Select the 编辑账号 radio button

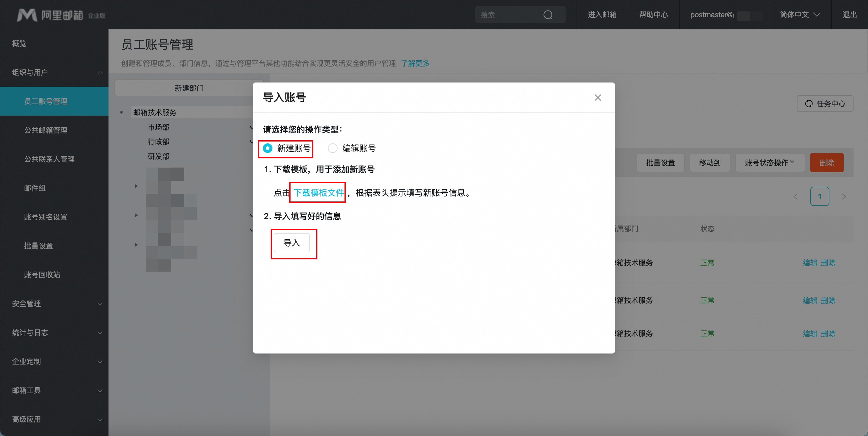332,148
